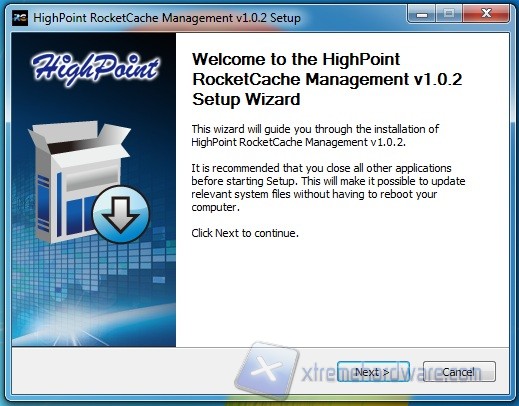Click the 'This wizard will guide you' paragraph
This screenshot has width=519, height=406.
[315, 136]
